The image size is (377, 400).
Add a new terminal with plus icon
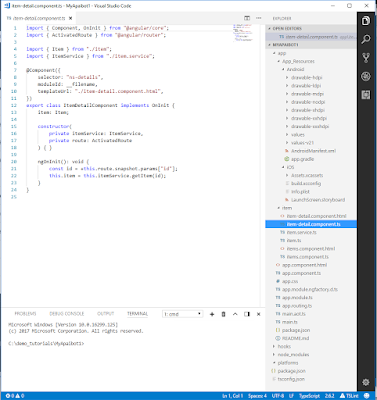[x=212, y=314]
